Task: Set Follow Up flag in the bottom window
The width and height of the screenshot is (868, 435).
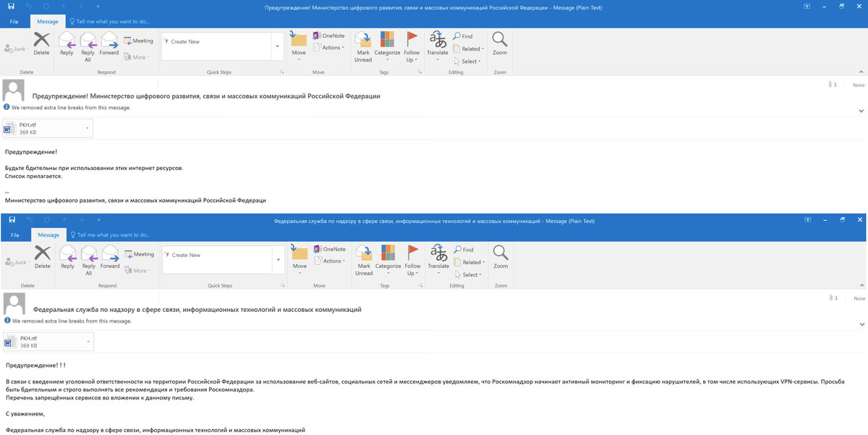Action: point(412,260)
